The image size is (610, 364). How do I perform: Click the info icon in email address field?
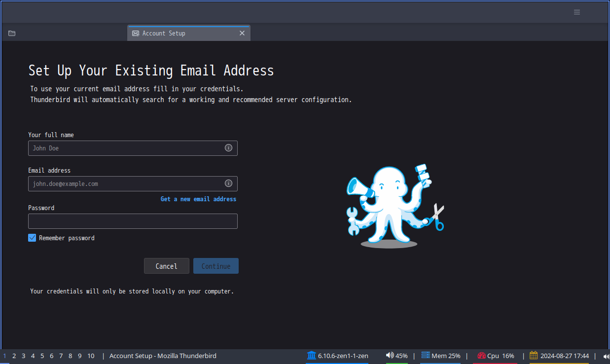[228, 183]
